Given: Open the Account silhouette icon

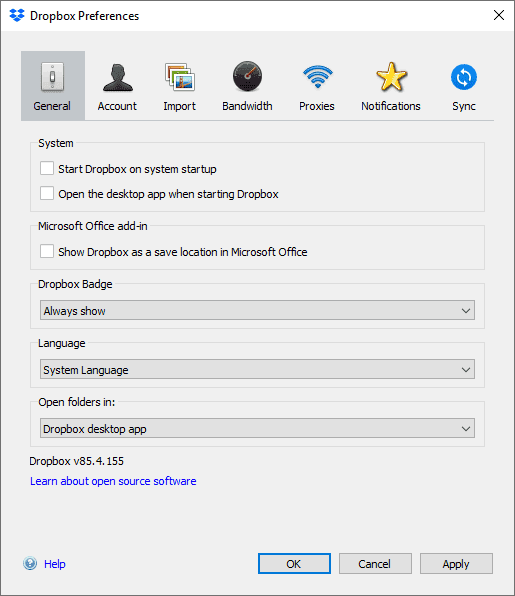Looking at the screenshot, I should click(x=117, y=77).
